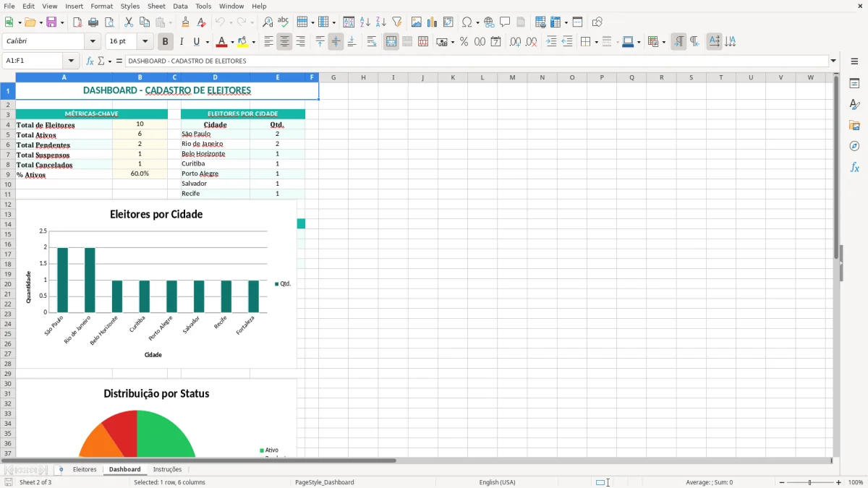Expand the Name Box dropdown

pos(71,61)
